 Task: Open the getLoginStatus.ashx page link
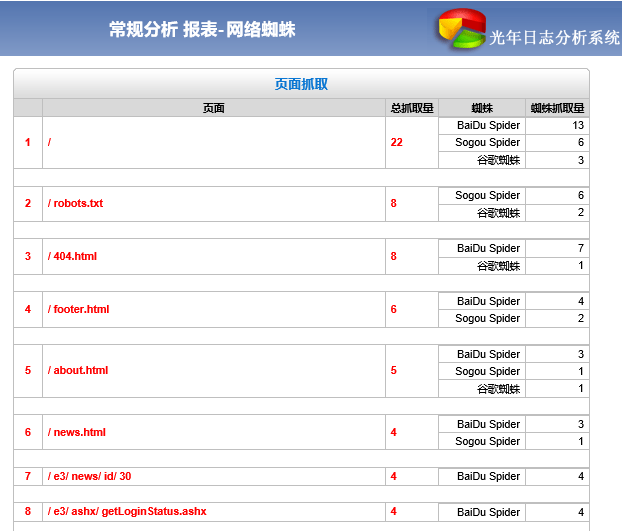127,511
